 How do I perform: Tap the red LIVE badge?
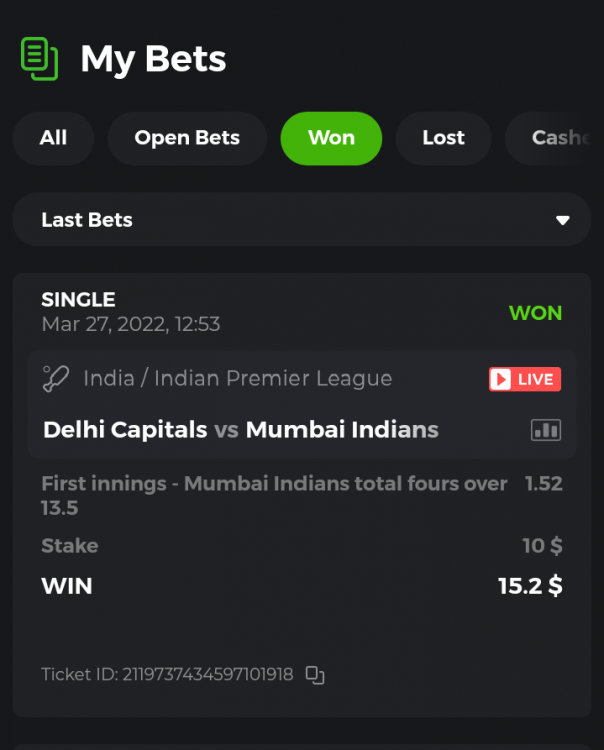(x=525, y=379)
